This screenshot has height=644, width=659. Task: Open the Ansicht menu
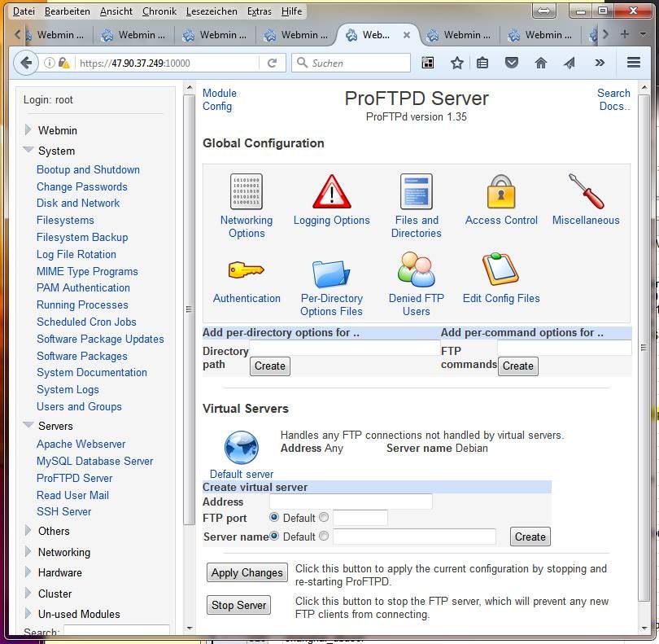point(116,11)
